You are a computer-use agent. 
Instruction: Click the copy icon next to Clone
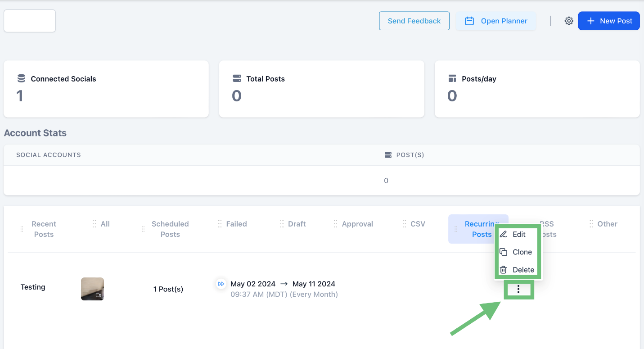coord(504,252)
